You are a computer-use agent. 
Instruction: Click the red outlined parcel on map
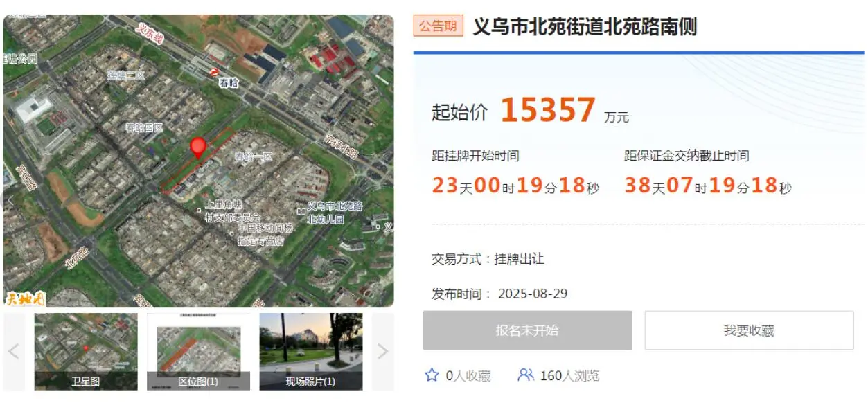pos(198,161)
